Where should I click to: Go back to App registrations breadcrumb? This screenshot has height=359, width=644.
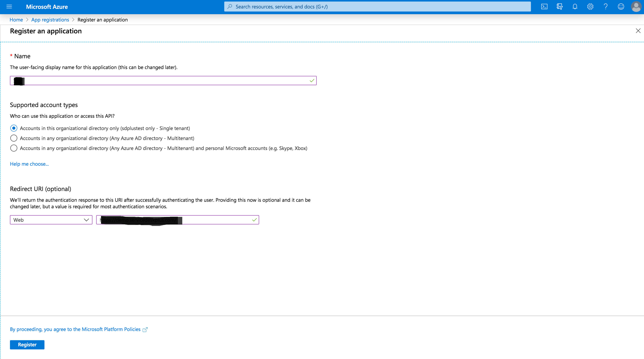tap(50, 20)
